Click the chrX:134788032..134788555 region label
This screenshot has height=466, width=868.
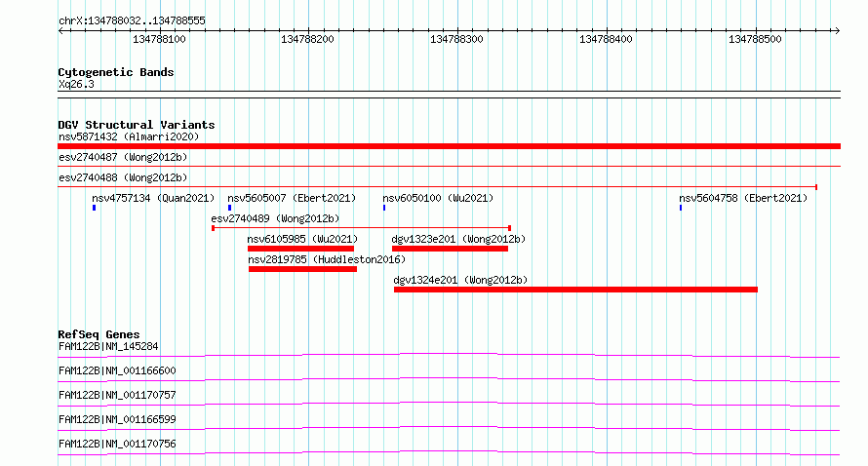(x=132, y=20)
